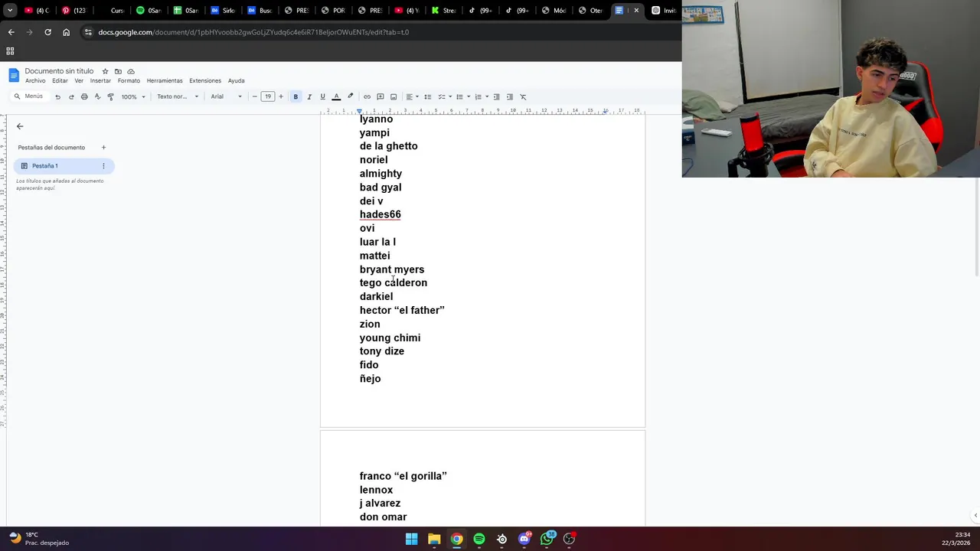The image size is (980, 551).
Task: Print the document with the printer icon
Action: [x=84, y=96]
